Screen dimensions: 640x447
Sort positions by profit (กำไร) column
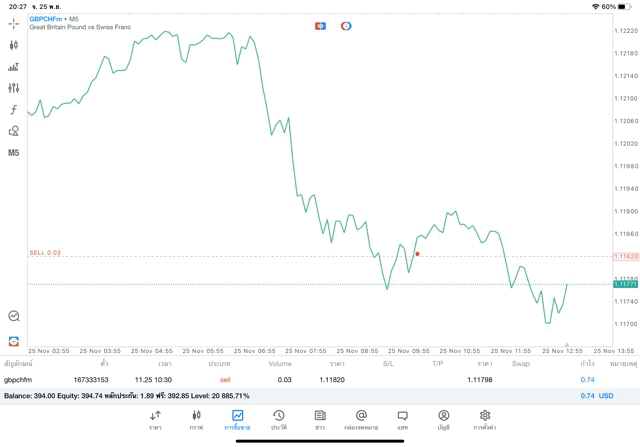click(x=587, y=364)
